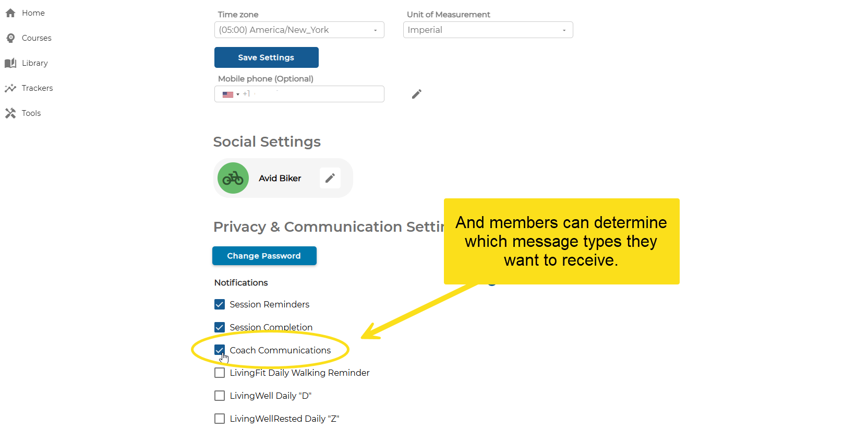Click the green bicycle avatar
The image size is (868, 428).
(233, 178)
